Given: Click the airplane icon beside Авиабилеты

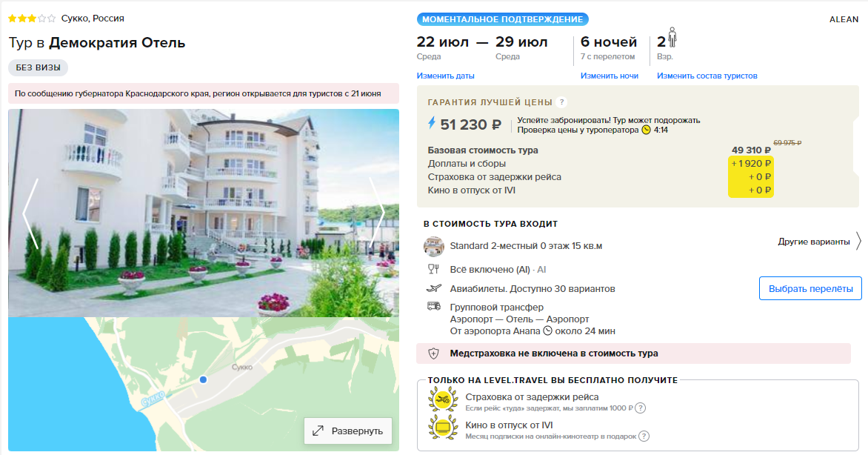Looking at the screenshot, I should 434,288.
